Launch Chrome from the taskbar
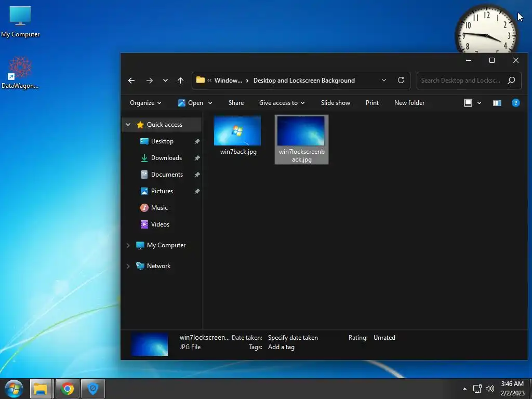532x399 pixels. 67,389
